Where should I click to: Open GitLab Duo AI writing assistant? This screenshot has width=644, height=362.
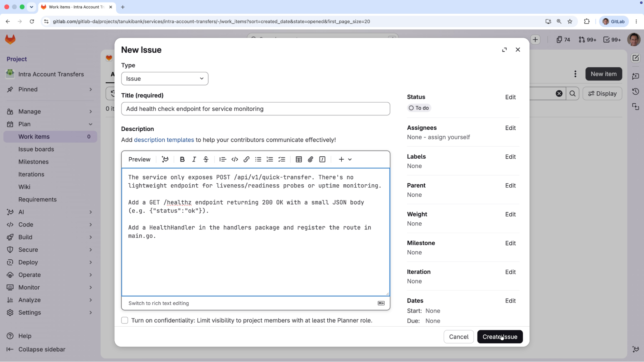pos(165,159)
